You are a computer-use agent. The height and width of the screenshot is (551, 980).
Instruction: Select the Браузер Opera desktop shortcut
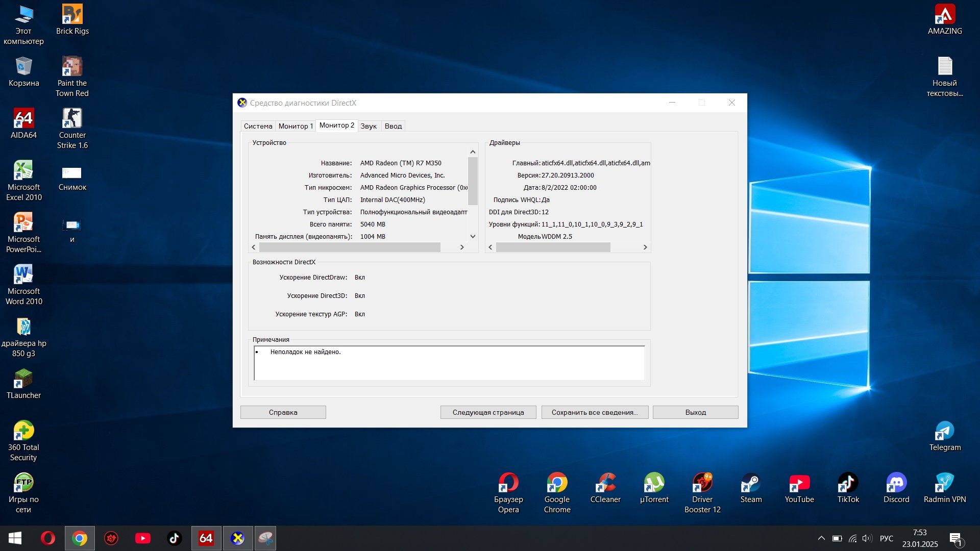pyautogui.click(x=508, y=493)
